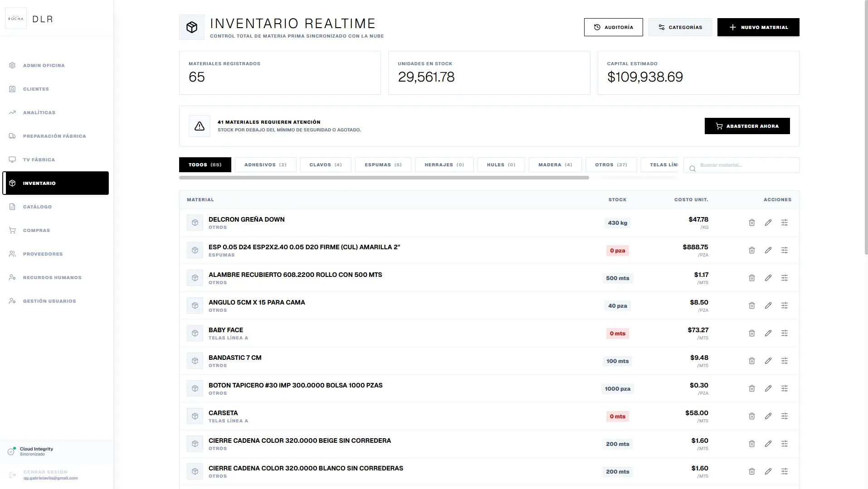Open adjustments for ANGULO 5CM X 15 PARA CAMA
The image size is (868, 489).
pos(784,305)
